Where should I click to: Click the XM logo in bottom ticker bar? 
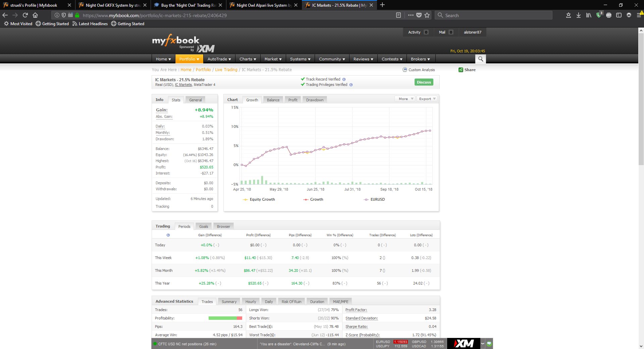[x=464, y=344]
